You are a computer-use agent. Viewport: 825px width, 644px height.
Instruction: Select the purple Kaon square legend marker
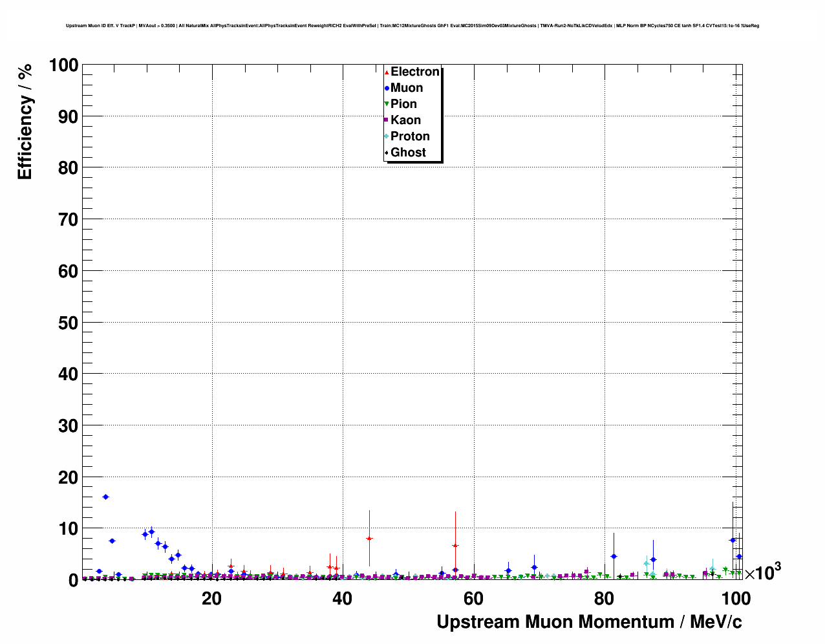tap(387, 120)
